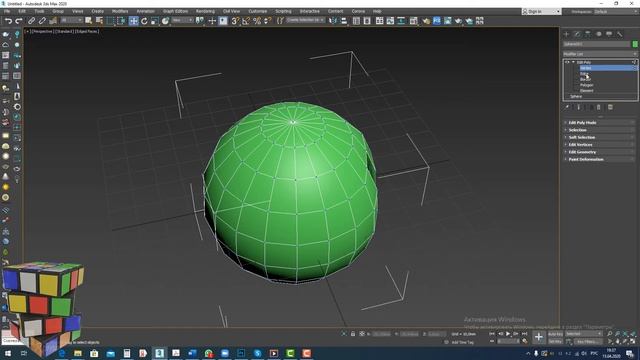Open Select by Name dialog

[x=99, y=21]
